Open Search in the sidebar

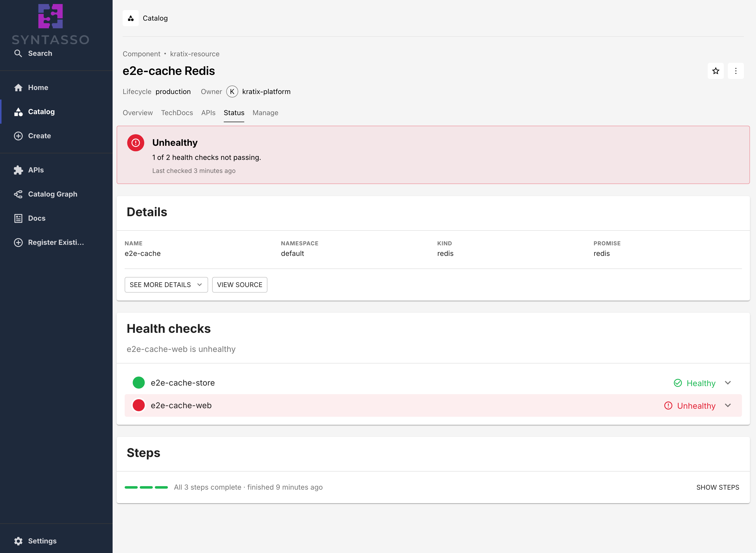[40, 54]
